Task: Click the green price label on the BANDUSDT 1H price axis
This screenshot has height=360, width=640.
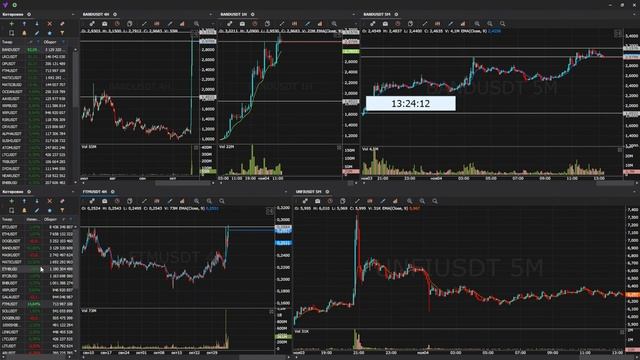Action: coord(351,51)
